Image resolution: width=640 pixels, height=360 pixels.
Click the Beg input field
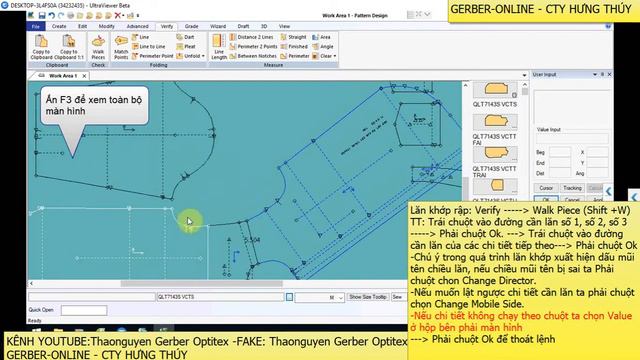click(x=560, y=152)
